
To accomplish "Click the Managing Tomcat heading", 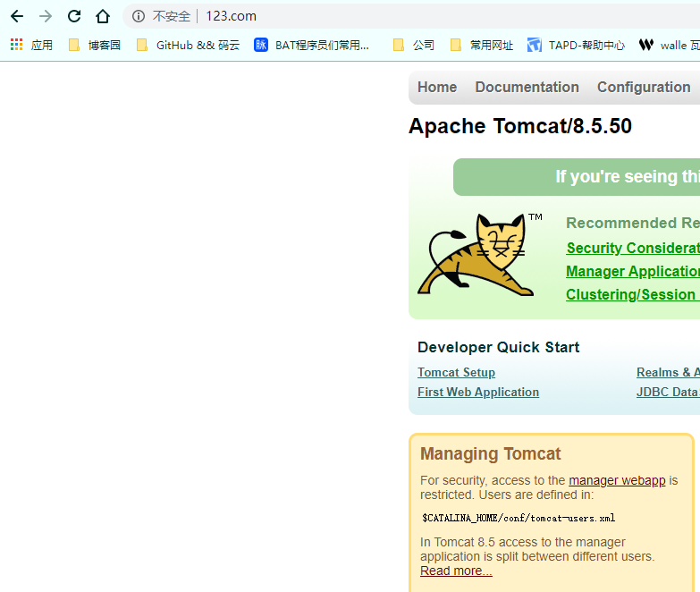I will click(490, 453).
